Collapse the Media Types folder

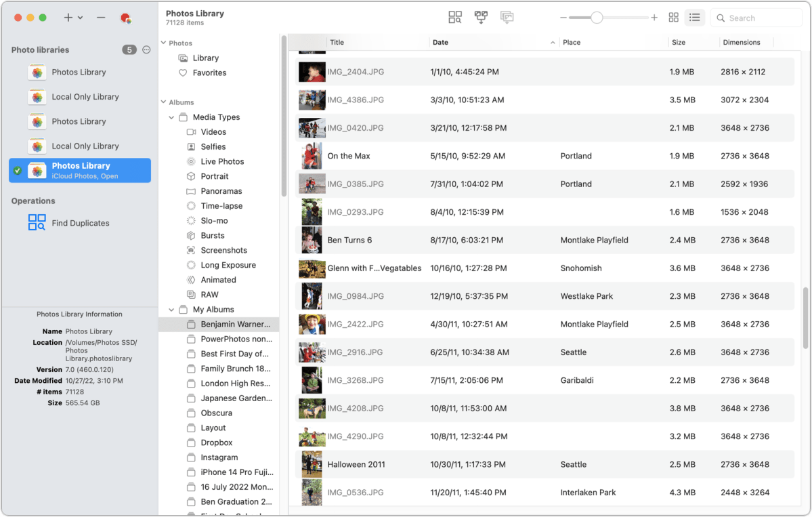(171, 118)
